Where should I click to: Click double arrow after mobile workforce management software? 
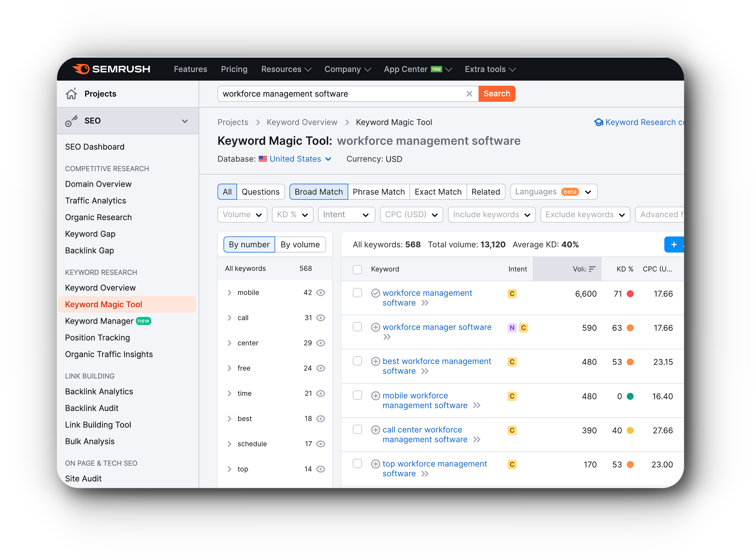477,406
